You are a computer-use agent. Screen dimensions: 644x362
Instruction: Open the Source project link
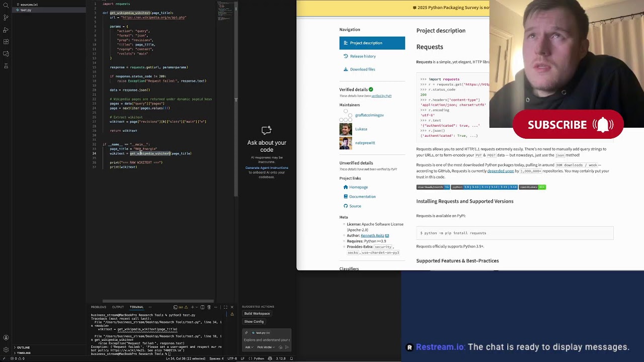coord(355,206)
